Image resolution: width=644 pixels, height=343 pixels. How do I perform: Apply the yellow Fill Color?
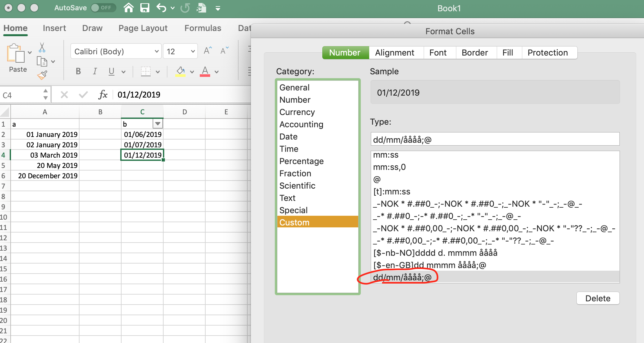[x=180, y=71]
